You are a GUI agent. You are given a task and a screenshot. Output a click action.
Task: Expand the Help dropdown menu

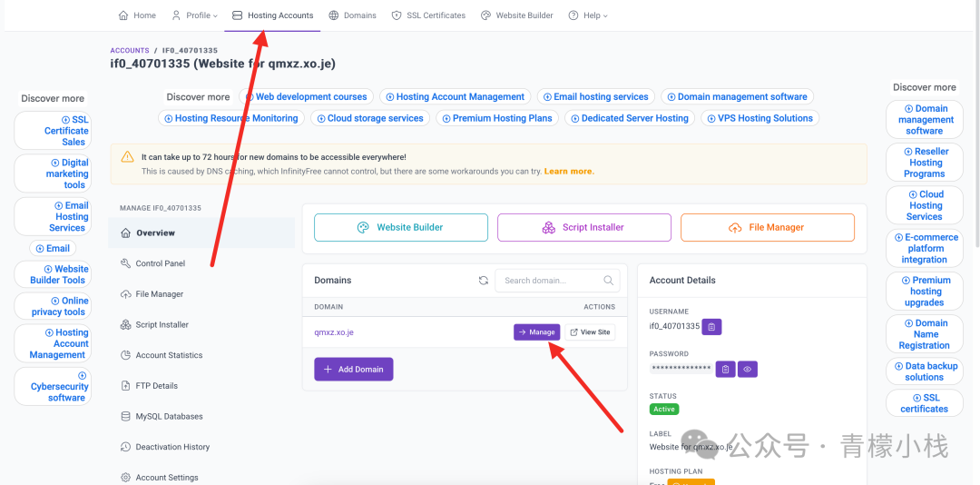[x=588, y=15]
